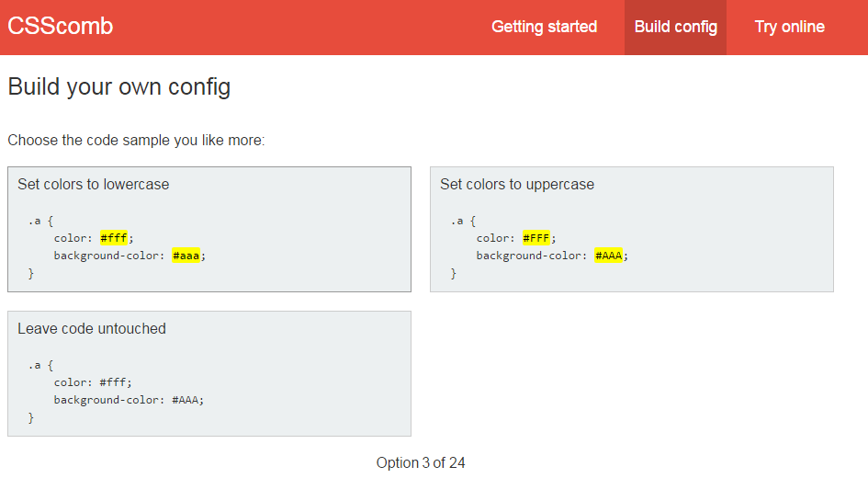Viewport: 868px width, 478px height.
Task: Click the Option 3 of 24 indicator
Action: pos(421,462)
